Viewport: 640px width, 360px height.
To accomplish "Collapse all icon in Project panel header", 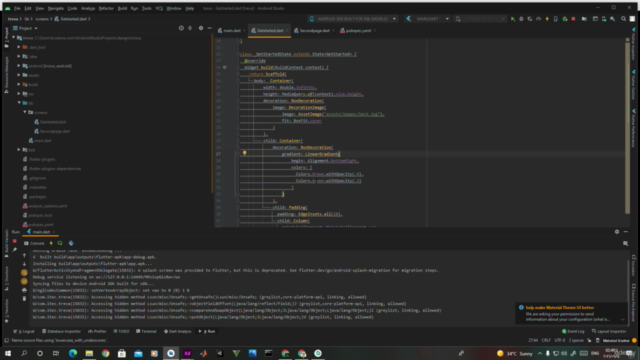I will 190,28.
